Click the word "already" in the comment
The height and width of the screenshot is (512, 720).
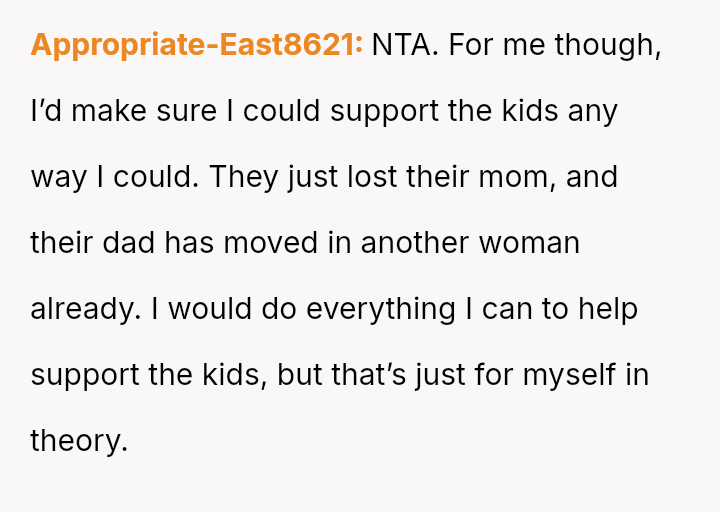84,309
